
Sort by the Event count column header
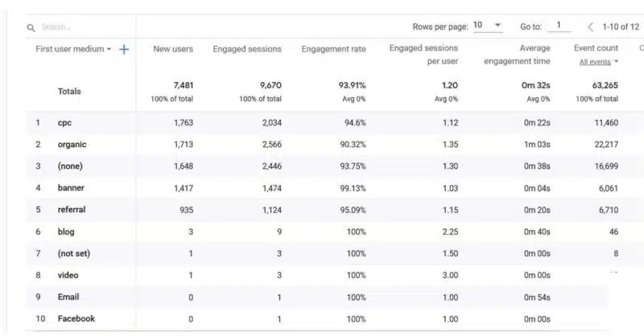click(x=596, y=48)
